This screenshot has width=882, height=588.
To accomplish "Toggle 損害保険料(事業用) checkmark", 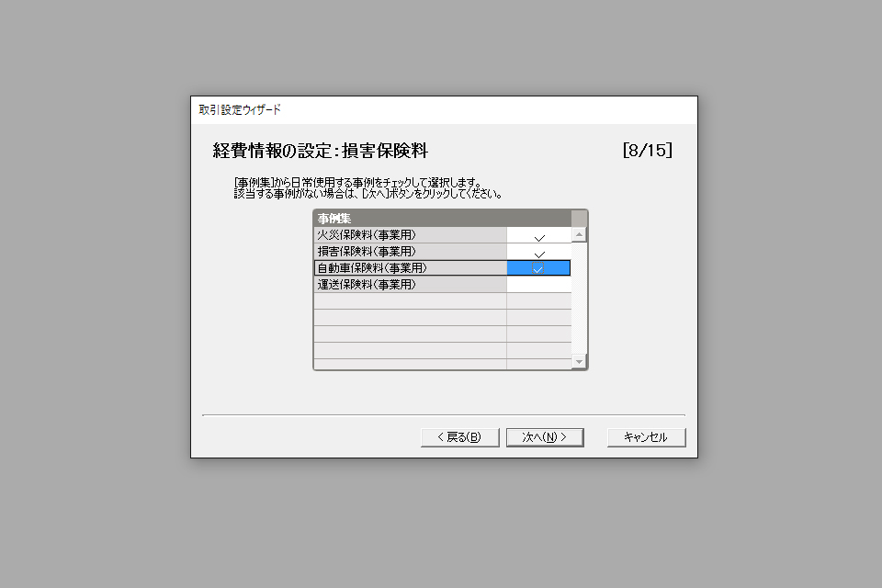I will coord(539,252).
